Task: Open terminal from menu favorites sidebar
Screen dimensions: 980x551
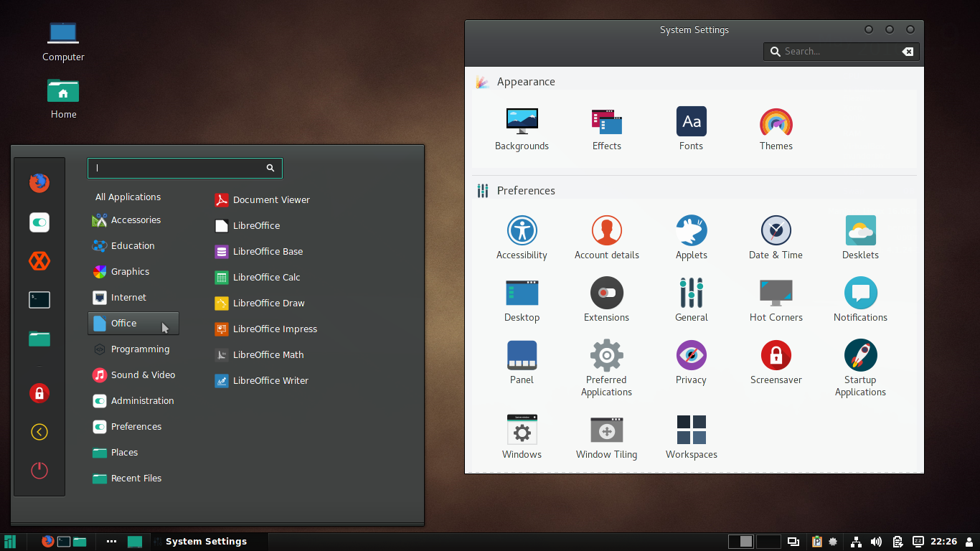Action: point(39,300)
